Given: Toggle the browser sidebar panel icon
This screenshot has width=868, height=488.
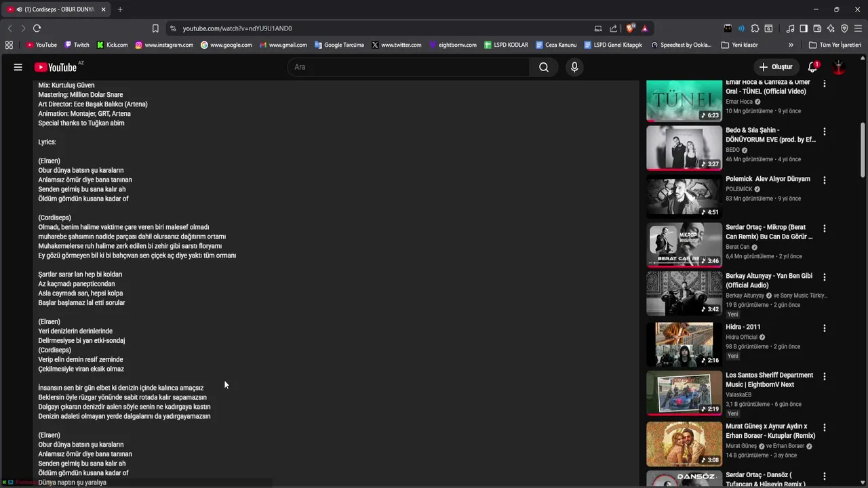Looking at the screenshot, I should coord(804,28).
